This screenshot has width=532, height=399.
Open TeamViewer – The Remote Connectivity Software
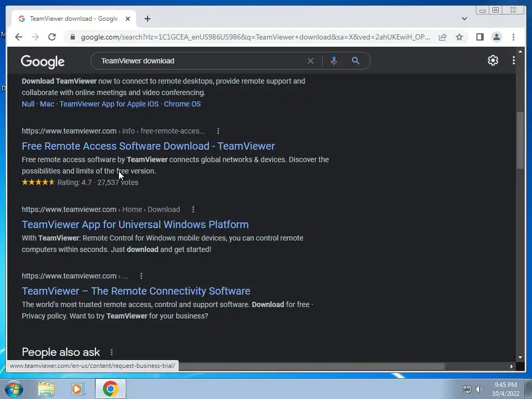[136, 291]
